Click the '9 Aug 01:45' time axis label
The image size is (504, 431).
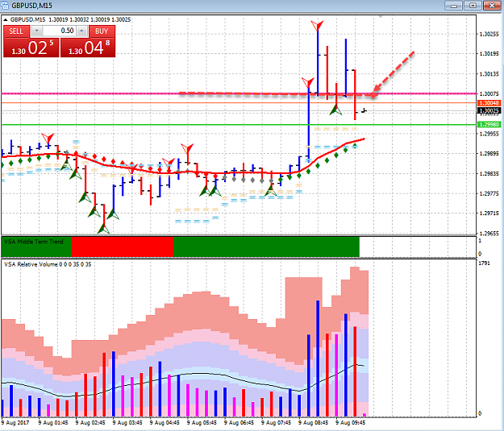53,423
